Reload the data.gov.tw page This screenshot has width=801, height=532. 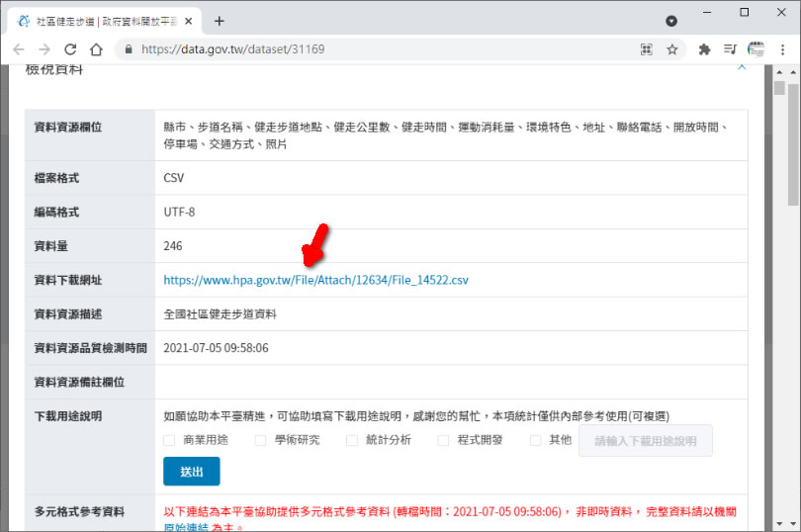coord(70,49)
